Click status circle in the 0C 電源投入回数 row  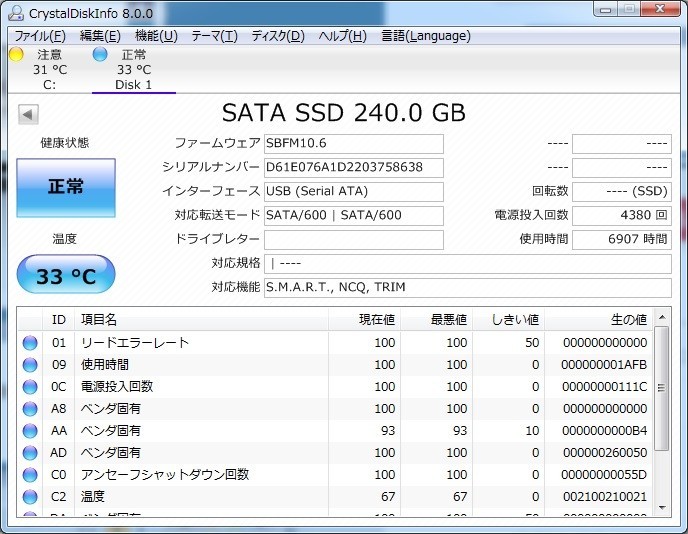coord(30,387)
